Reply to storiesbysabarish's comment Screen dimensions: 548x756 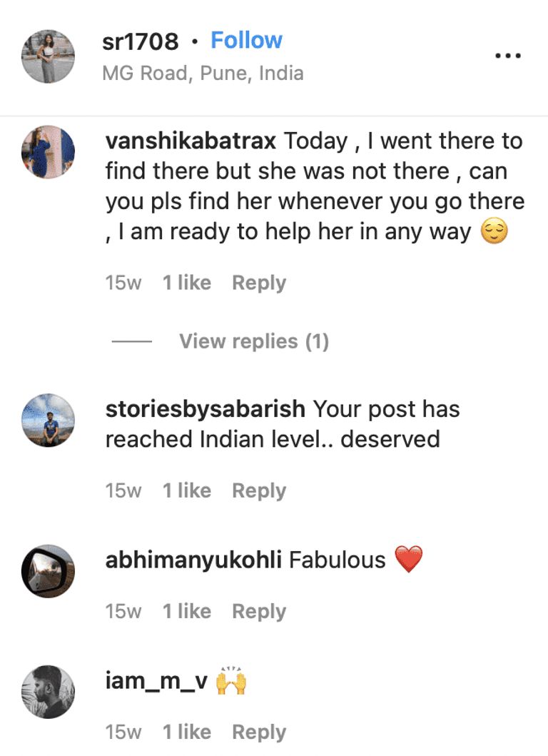click(x=259, y=490)
